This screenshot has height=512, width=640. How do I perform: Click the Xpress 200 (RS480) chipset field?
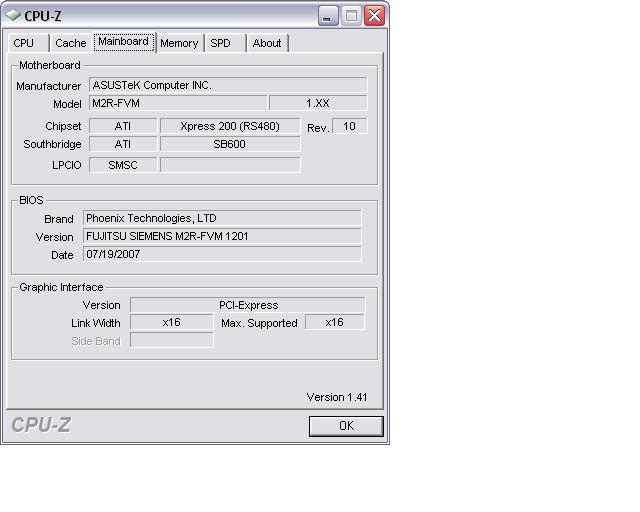[x=230, y=126]
